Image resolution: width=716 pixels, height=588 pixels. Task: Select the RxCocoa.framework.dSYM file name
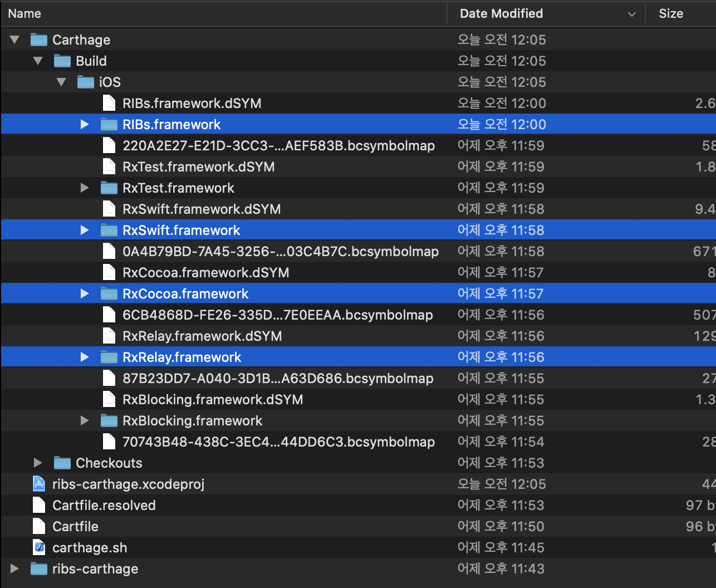[206, 272]
